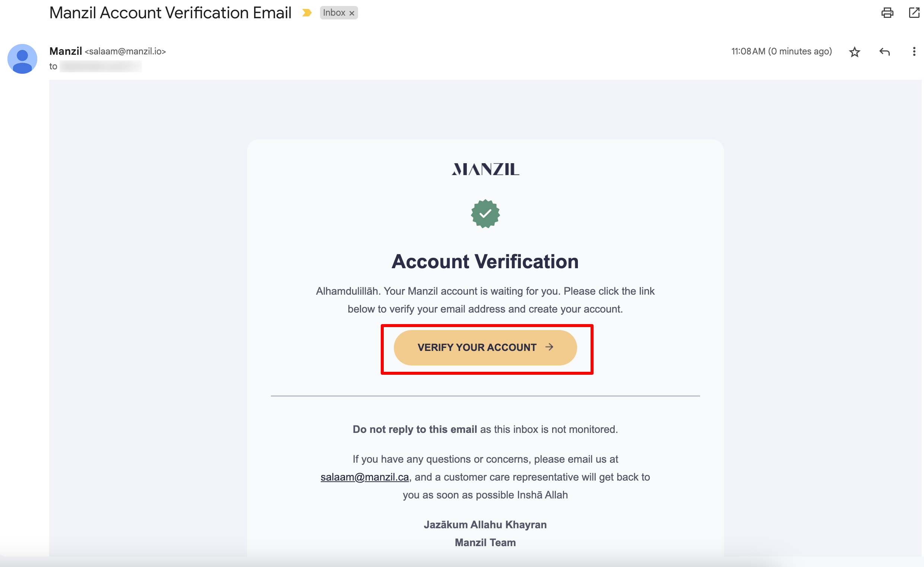Star the Manzil verification email

[x=854, y=52]
